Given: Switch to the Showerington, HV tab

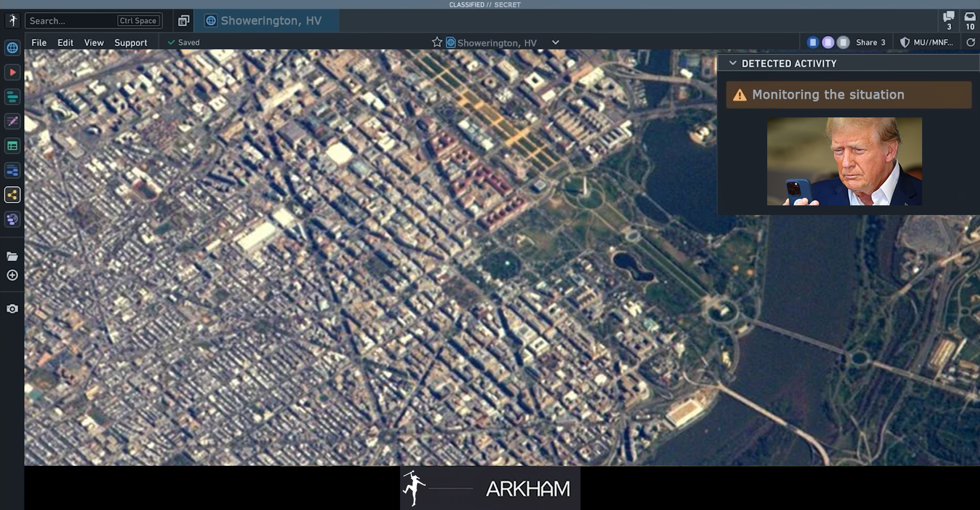Looking at the screenshot, I should click(267, 20).
